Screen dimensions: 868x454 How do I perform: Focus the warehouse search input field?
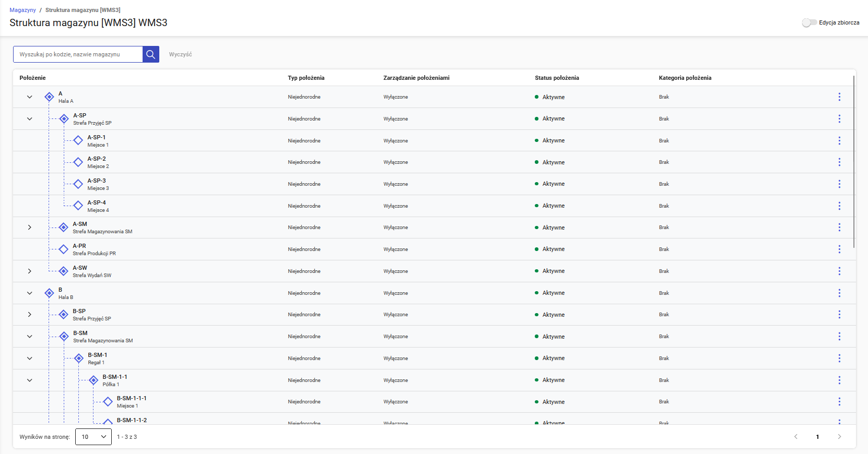[78, 54]
